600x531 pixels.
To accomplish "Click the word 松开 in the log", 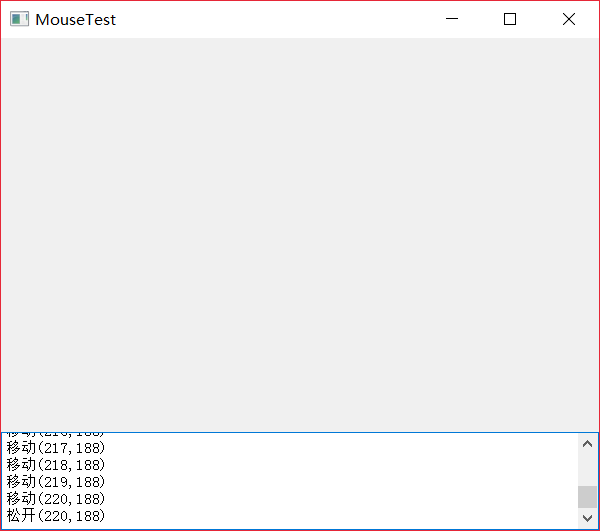I will click(20, 516).
